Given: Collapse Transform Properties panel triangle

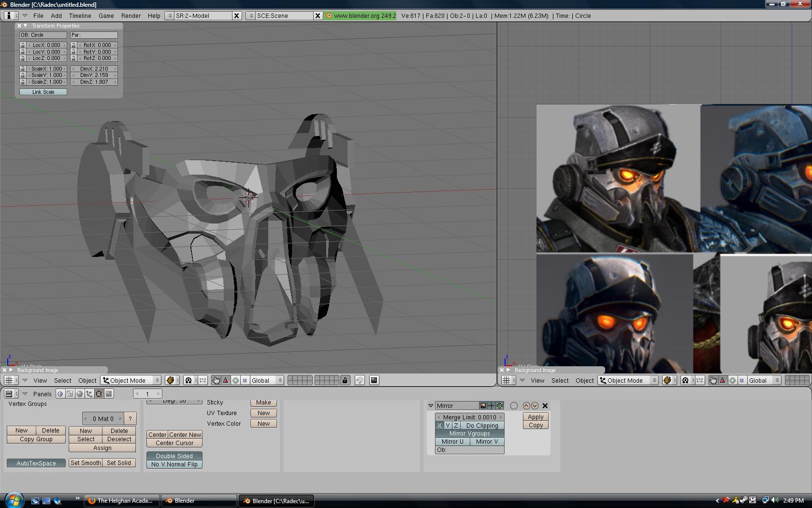Looking at the screenshot, I should 26,26.
